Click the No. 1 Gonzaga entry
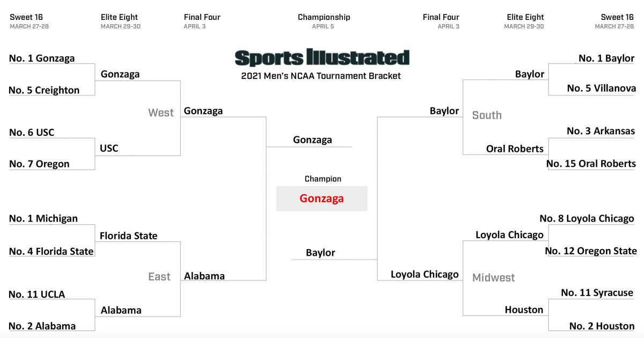Viewport: 644px width, 338px height. coord(42,58)
